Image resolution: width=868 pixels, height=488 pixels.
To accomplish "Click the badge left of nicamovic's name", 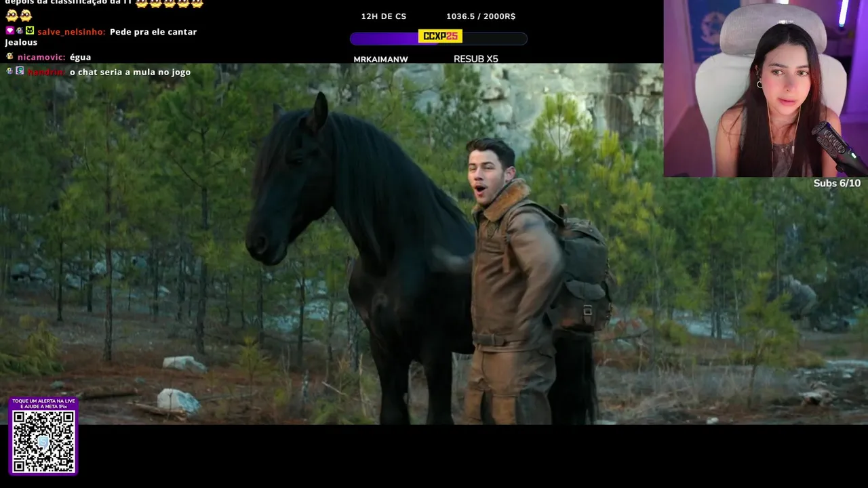I will pyautogui.click(x=9, y=56).
